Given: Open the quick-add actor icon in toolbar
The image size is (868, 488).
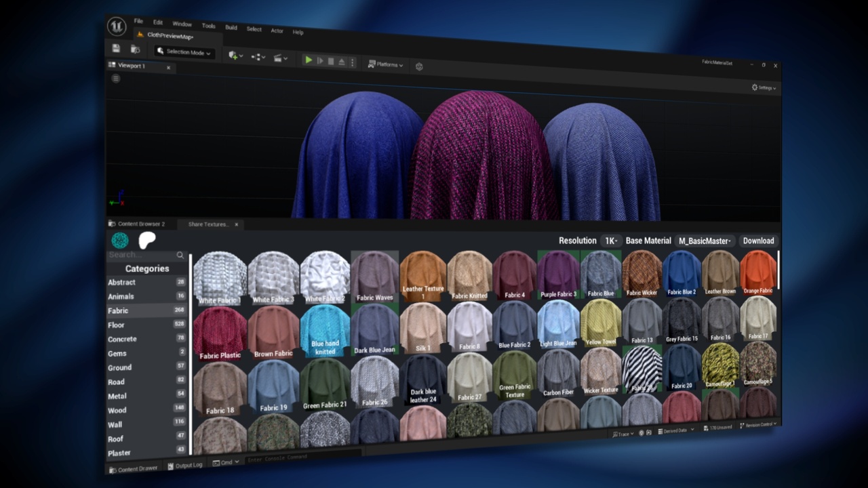Looking at the screenshot, I should (234, 56).
